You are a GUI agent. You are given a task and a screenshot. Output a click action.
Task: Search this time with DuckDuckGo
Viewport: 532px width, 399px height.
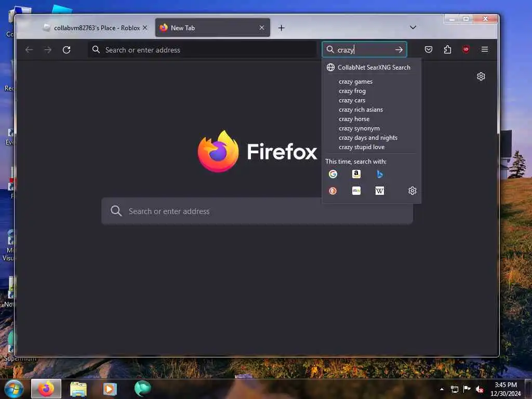[333, 191]
